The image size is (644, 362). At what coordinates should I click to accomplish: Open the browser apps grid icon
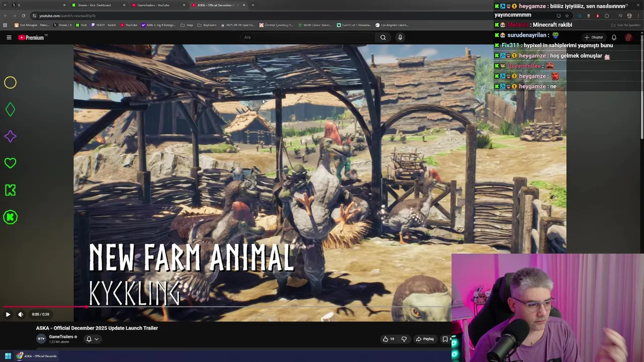click(x=5, y=25)
